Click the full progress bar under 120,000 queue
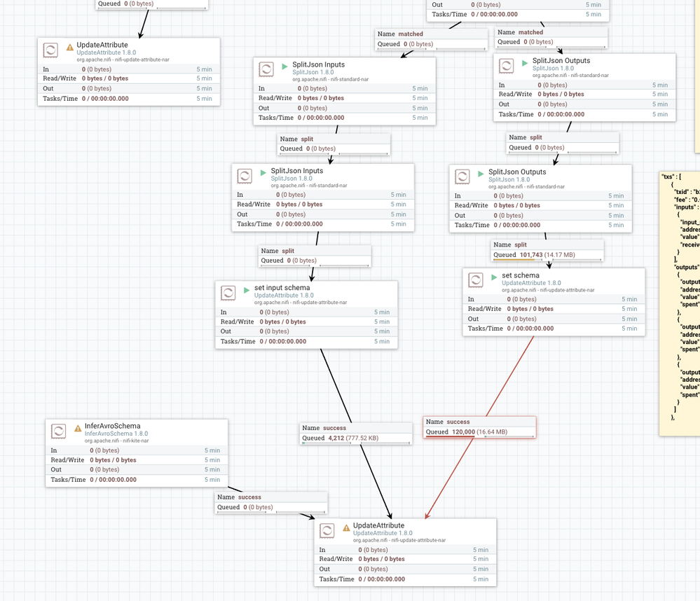This screenshot has height=601, width=700. [x=479, y=436]
